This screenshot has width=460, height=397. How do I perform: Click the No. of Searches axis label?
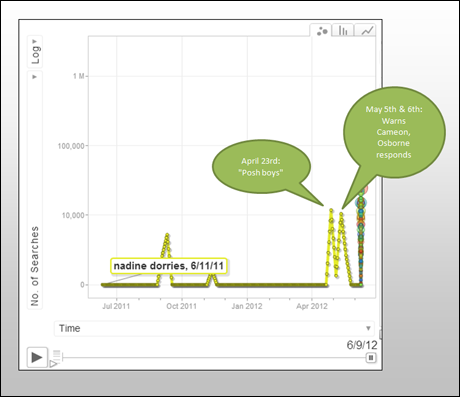(35, 266)
